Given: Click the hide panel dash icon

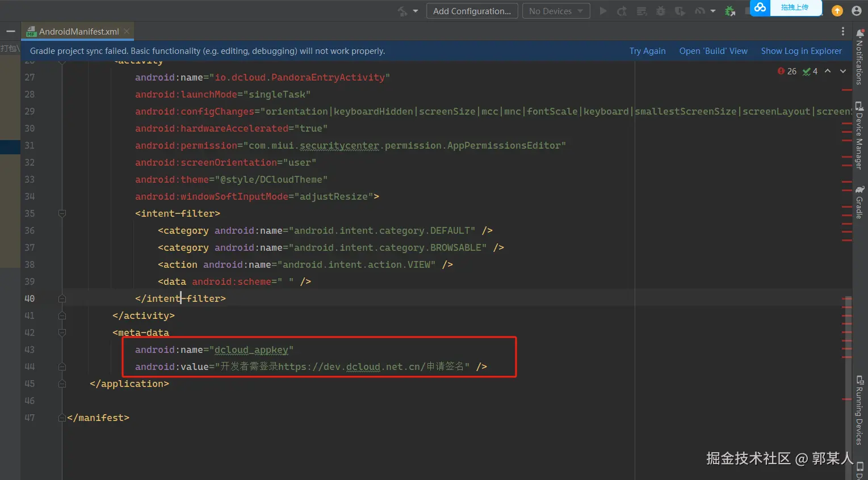Looking at the screenshot, I should click(10, 31).
